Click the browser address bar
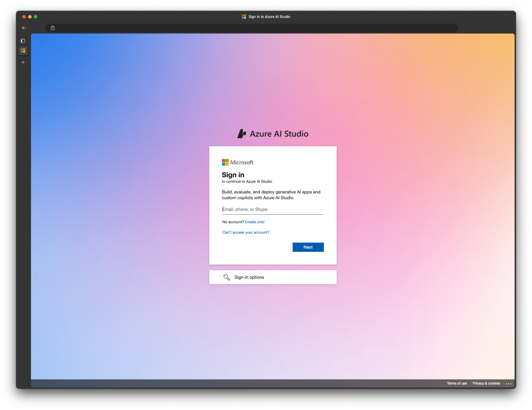532x410 pixels. pos(251,28)
